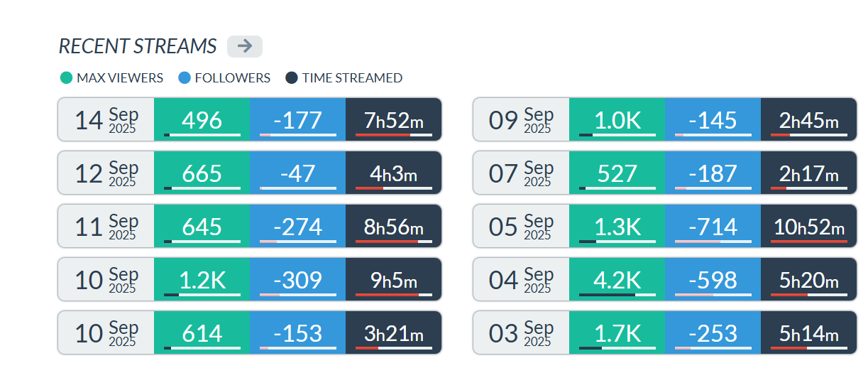Click the progress bar under 8h56m
This screenshot has height=373, width=868.
[393, 242]
